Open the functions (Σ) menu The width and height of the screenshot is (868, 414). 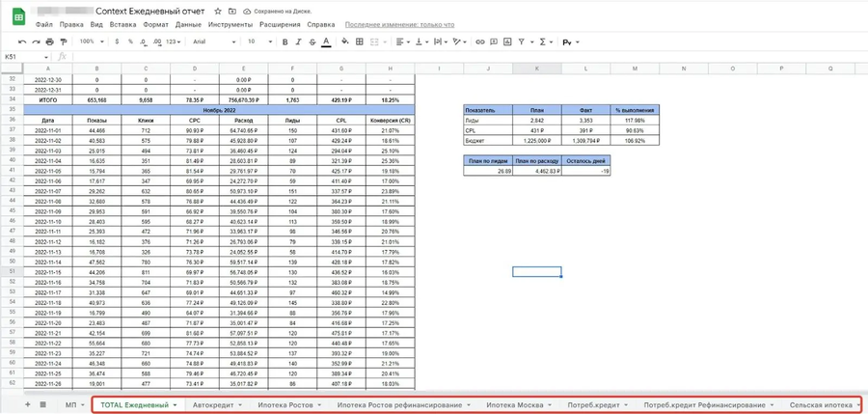[x=545, y=41]
